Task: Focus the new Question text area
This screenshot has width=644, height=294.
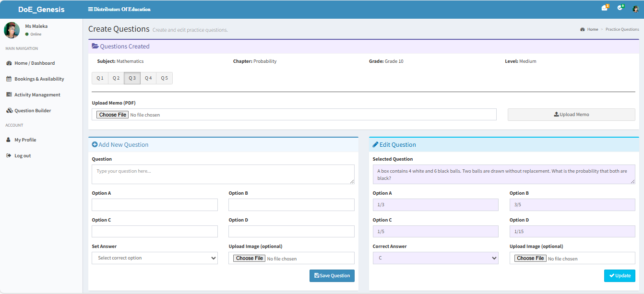Action: [x=223, y=174]
